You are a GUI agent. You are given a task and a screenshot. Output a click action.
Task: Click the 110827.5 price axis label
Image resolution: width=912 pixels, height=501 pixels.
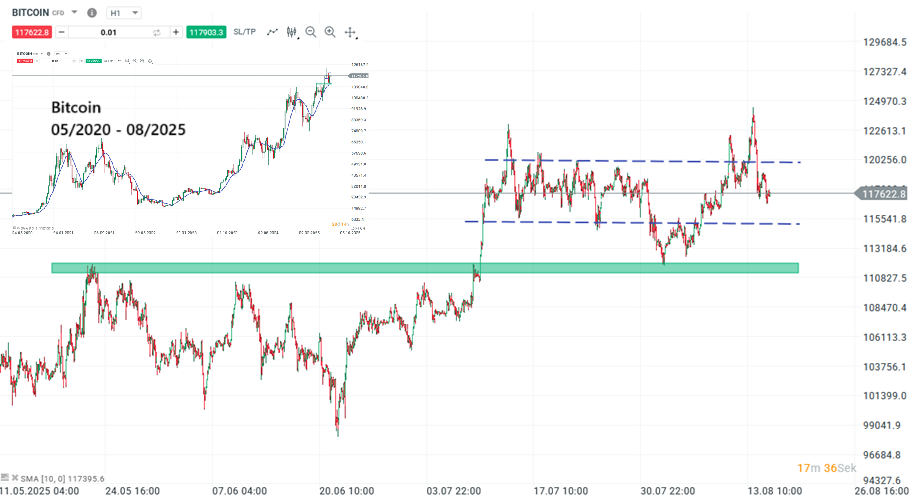885,278
